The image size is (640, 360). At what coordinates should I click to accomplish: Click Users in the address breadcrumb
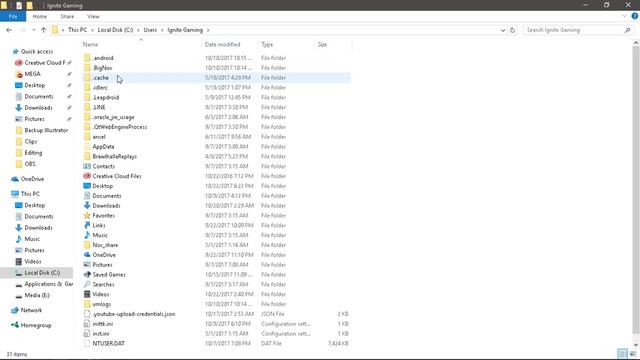[x=150, y=30]
